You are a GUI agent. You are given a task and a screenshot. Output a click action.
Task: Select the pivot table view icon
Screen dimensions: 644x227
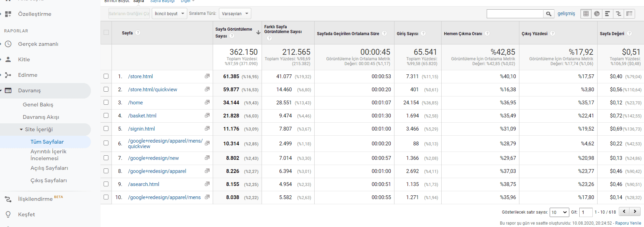click(x=630, y=14)
